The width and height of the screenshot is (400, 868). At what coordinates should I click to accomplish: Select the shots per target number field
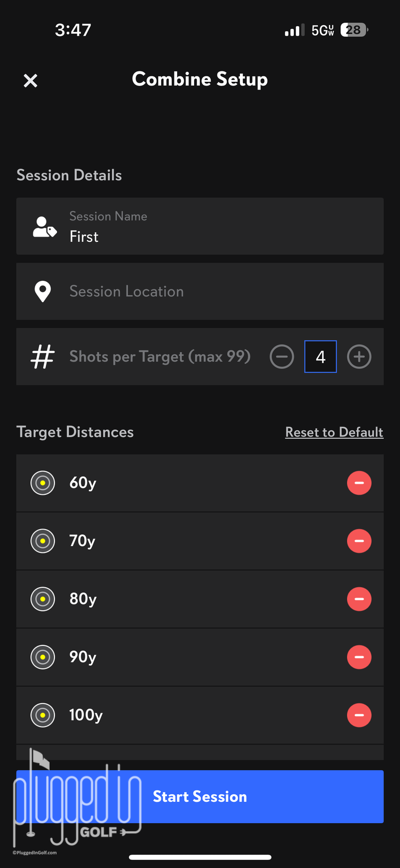click(321, 357)
